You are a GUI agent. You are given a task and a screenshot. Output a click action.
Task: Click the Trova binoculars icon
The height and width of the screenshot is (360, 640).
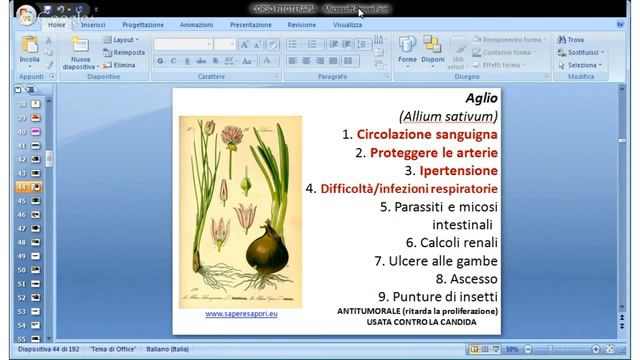pyautogui.click(x=562, y=40)
